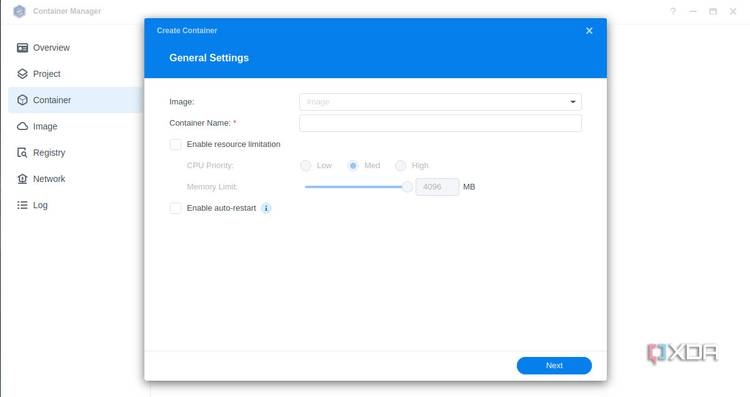Image resolution: width=750 pixels, height=397 pixels.
Task: Click the Container Name input field
Action: 440,123
